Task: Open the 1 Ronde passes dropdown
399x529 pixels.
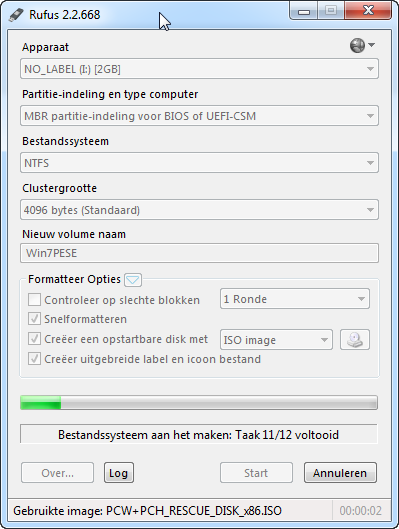Action: [295, 299]
